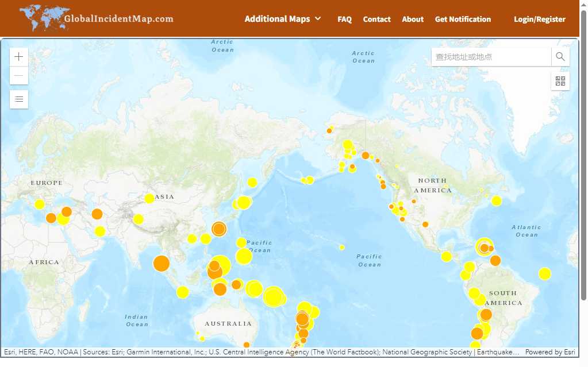Open the map legend hamburger icon
This screenshot has width=588, height=367.
[18, 99]
